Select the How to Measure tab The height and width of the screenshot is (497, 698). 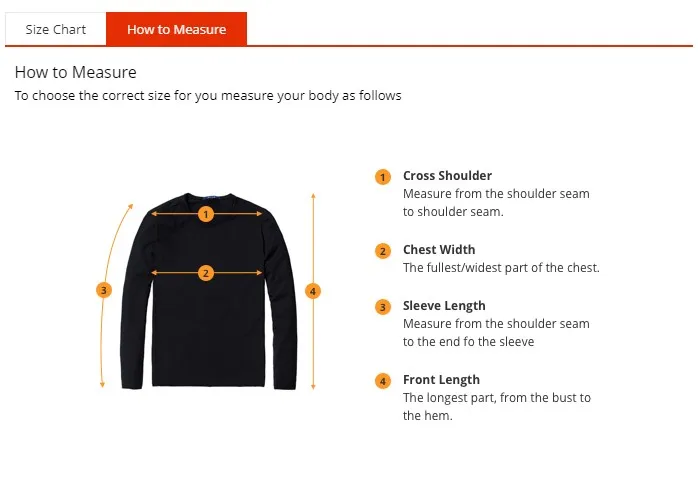coord(176,29)
